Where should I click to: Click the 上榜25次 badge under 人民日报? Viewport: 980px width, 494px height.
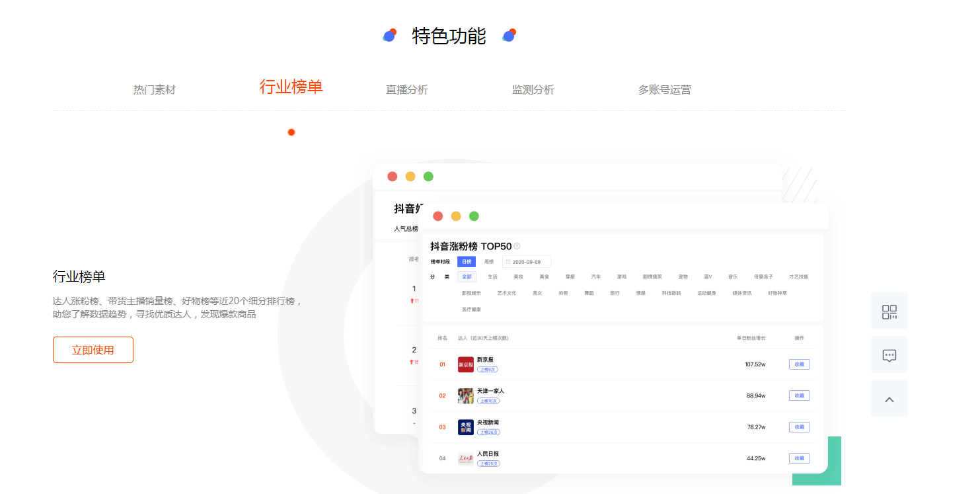[x=488, y=464]
